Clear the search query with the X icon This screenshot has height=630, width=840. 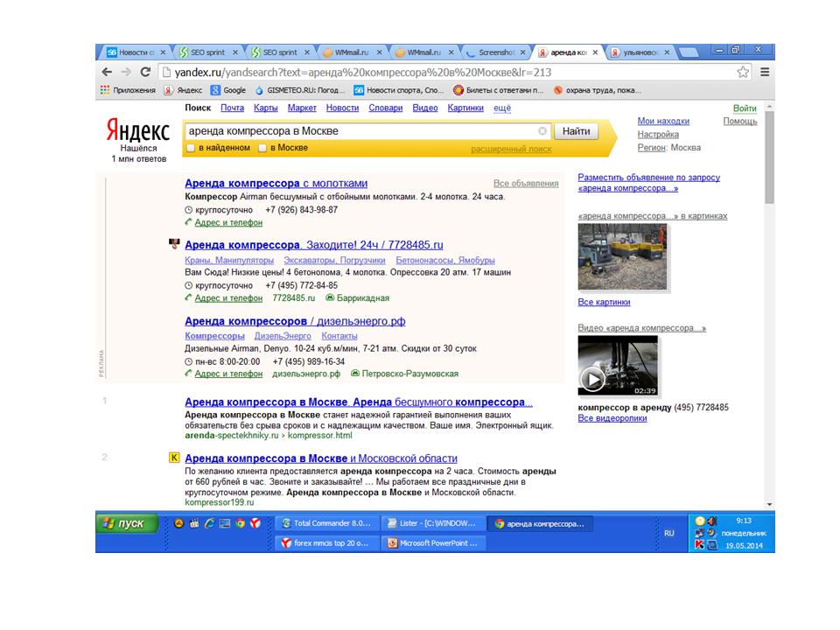[x=542, y=130]
